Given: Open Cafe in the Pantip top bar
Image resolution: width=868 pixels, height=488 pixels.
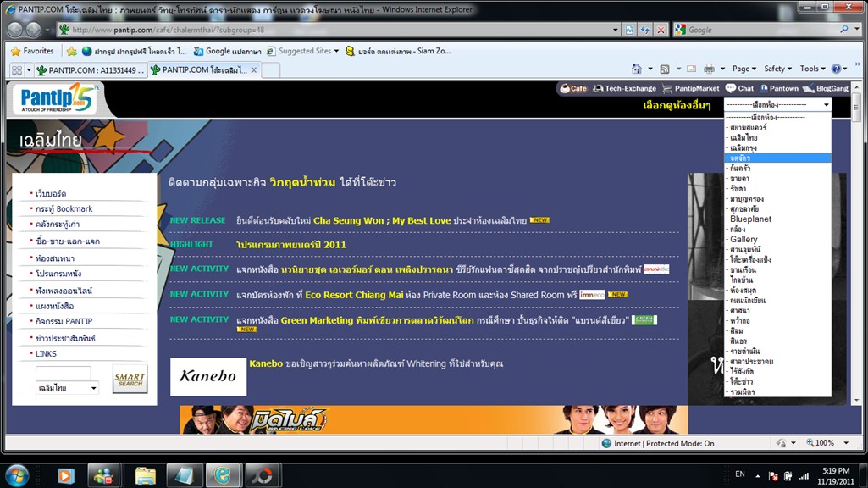Looking at the screenshot, I should click(573, 88).
